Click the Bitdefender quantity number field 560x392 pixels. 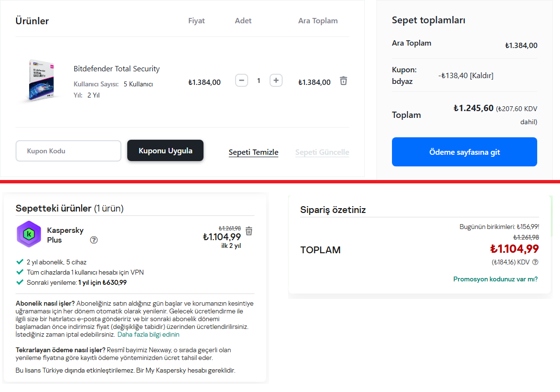pyautogui.click(x=258, y=81)
